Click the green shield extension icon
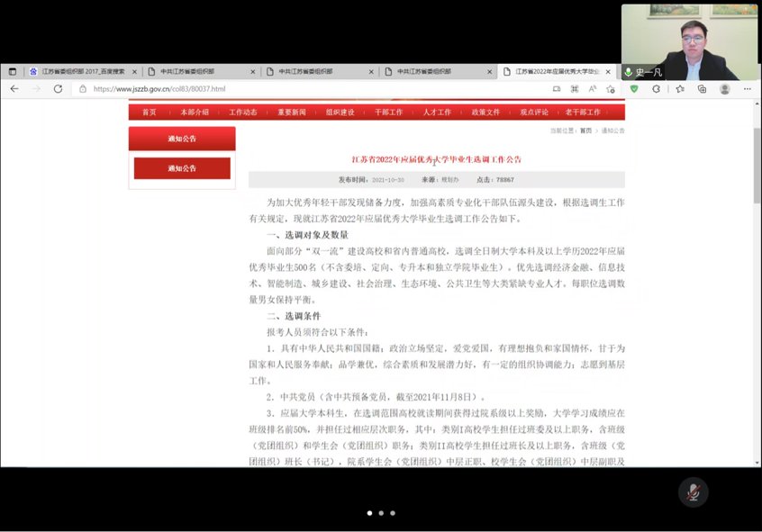 point(634,89)
